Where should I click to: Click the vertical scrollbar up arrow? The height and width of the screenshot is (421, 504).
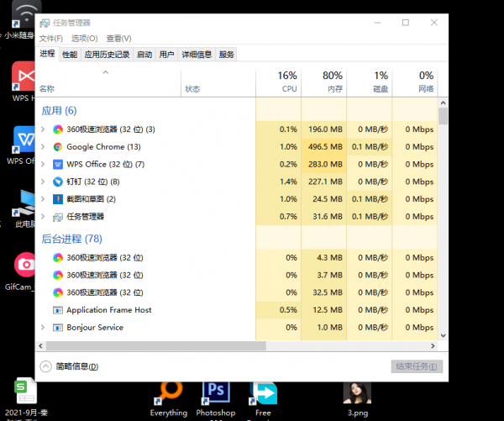[444, 103]
